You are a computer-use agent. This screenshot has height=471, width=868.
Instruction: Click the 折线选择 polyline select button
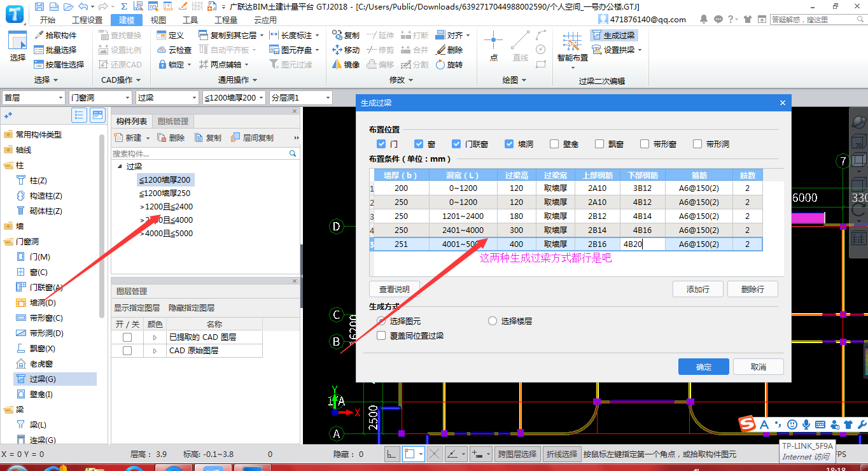click(x=561, y=454)
